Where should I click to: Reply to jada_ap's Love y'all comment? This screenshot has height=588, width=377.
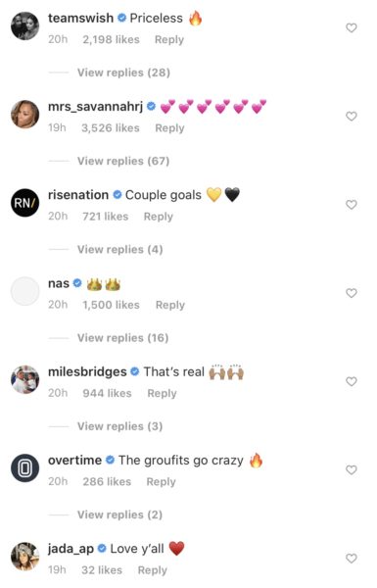click(x=152, y=570)
